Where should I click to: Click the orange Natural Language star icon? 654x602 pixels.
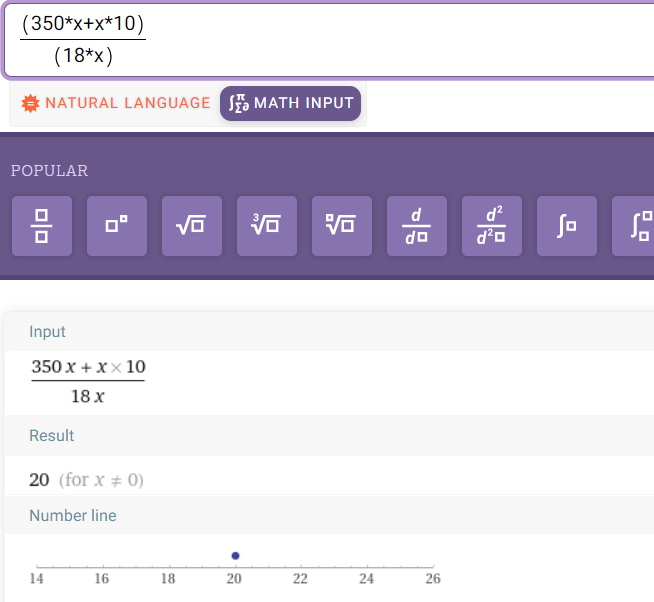[30, 103]
